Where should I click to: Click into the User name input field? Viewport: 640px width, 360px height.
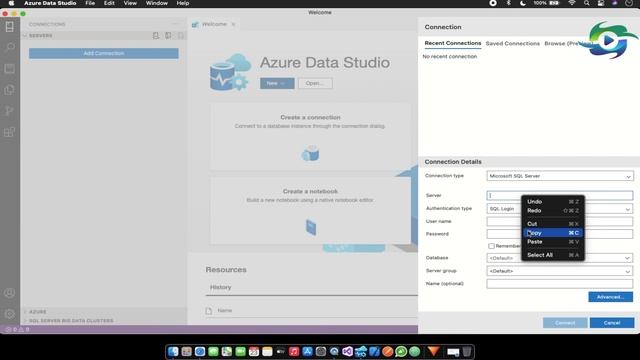pyautogui.click(x=560, y=222)
